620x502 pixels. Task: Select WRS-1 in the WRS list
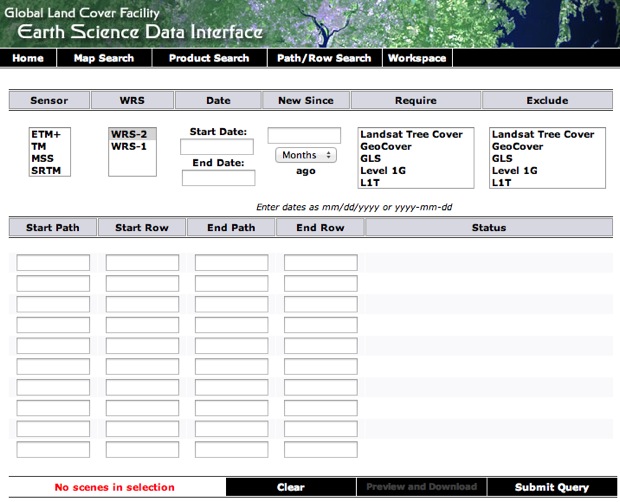tap(128, 147)
